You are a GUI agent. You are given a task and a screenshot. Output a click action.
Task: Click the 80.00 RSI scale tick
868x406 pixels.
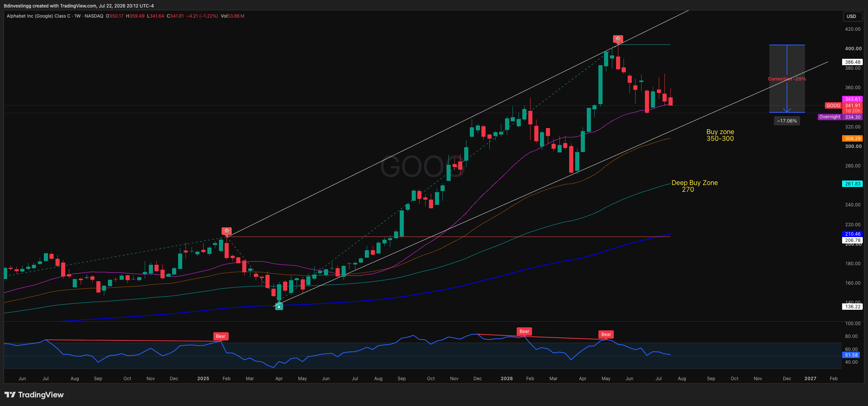coord(852,336)
